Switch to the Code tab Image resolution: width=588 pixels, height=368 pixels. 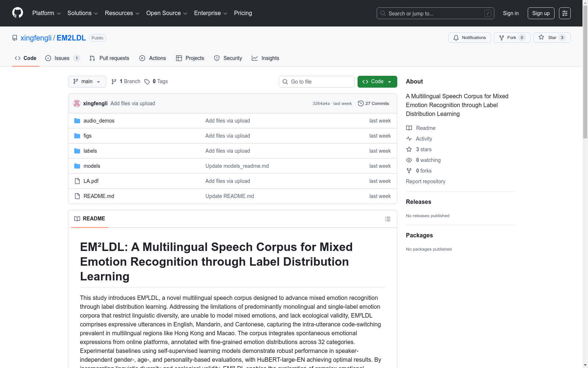point(26,58)
